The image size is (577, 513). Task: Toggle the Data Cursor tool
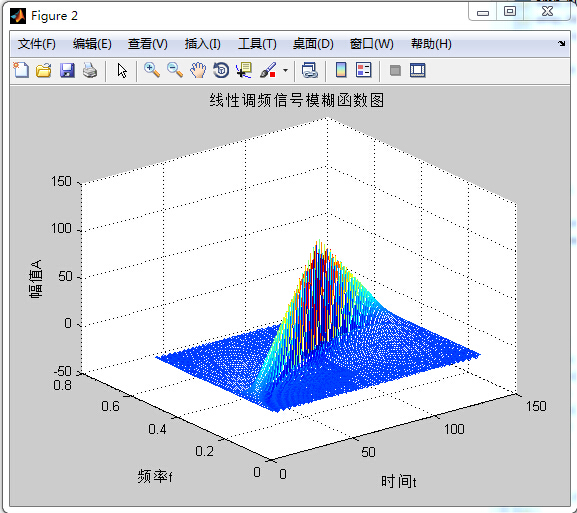[x=244, y=70]
